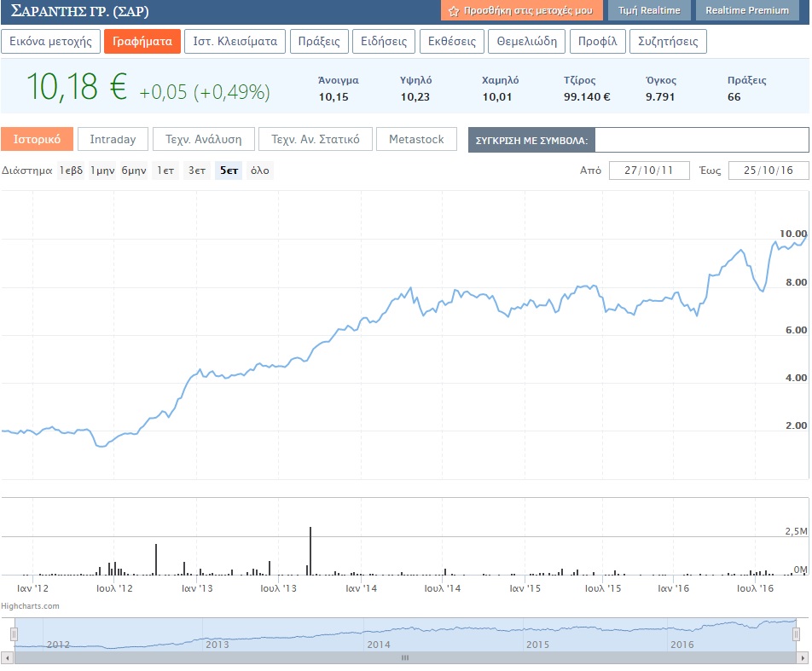
Task: Click the navigator scrollbar right arrow
Action: (803, 658)
